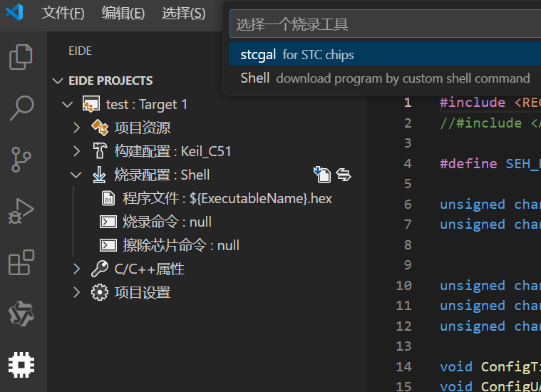This screenshot has height=392, width=541.
Task: Click the hammer icon for 构建配置
Action: point(100,151)
